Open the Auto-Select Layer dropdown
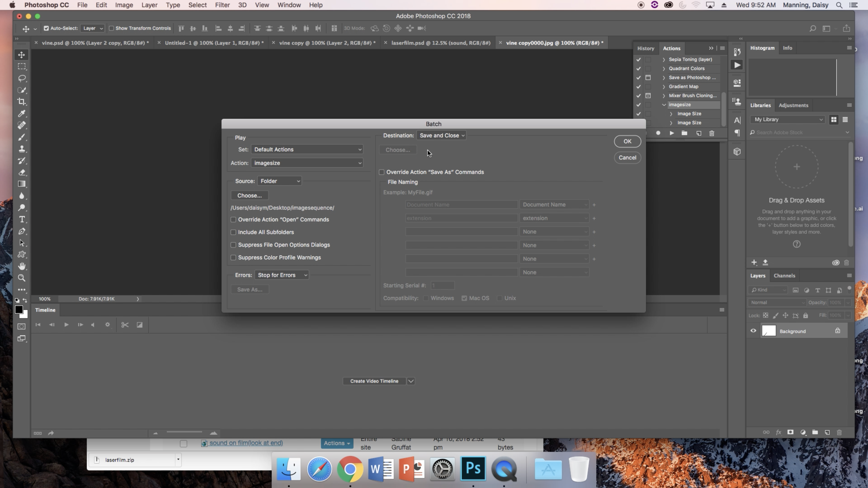 coord(92,28)
